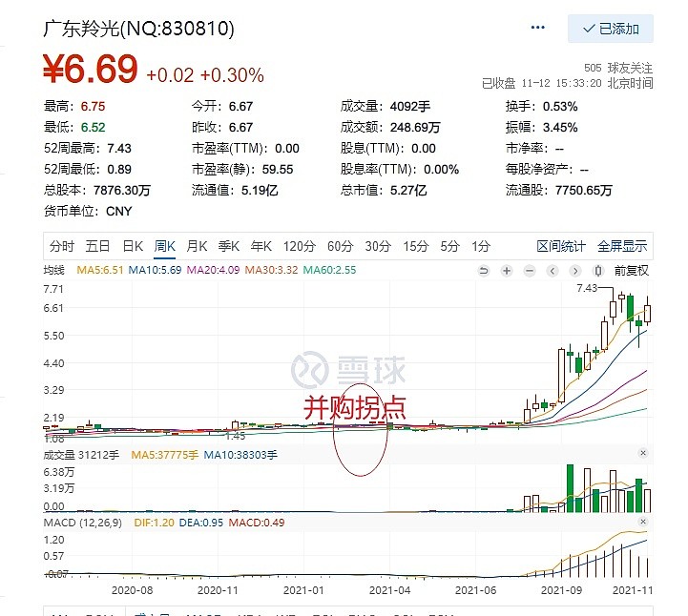The width and height of the screenshot is (688, 616).
Task: Select the 1分 interval tab
Action: pos(481,246)
